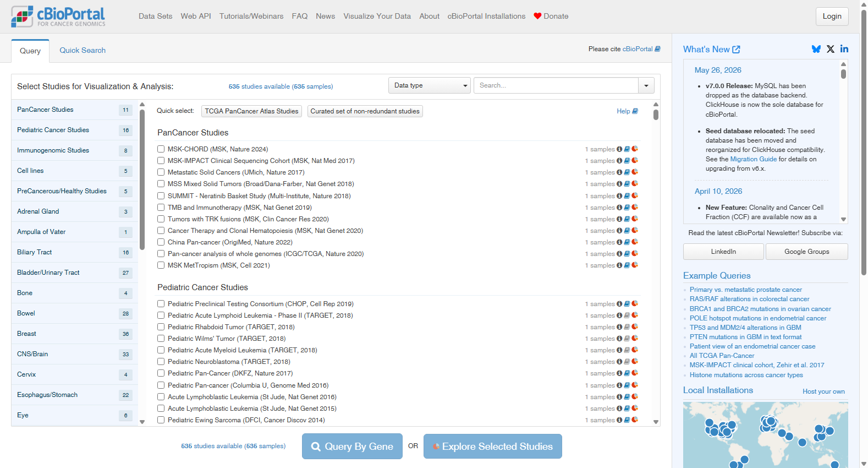Open publication icon for MSS Mixed Solid Tumors

tap(627, 184)
